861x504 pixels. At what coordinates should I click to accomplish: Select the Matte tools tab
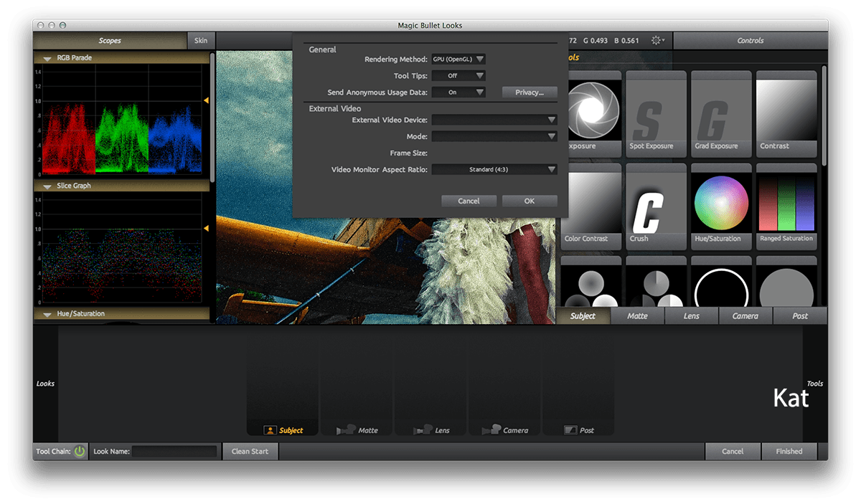click(637, 315)
